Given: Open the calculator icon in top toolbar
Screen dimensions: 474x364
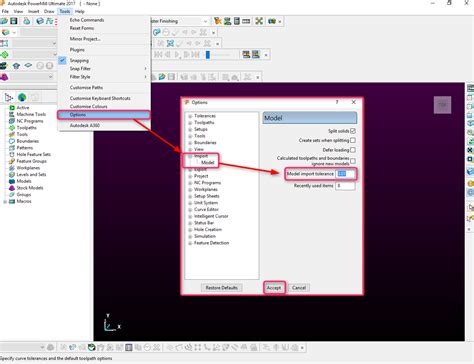Looking at the screenshot, I should coord(237,21).
